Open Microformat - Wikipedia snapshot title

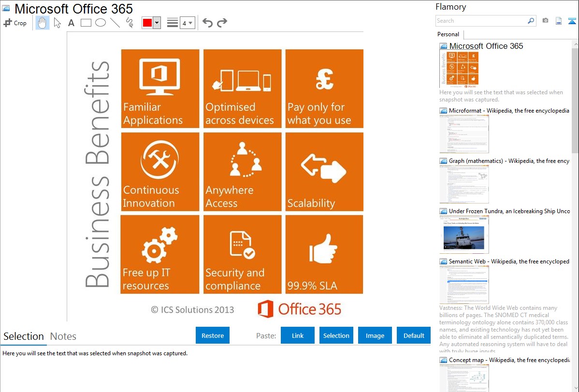click(x=509, y=111)
